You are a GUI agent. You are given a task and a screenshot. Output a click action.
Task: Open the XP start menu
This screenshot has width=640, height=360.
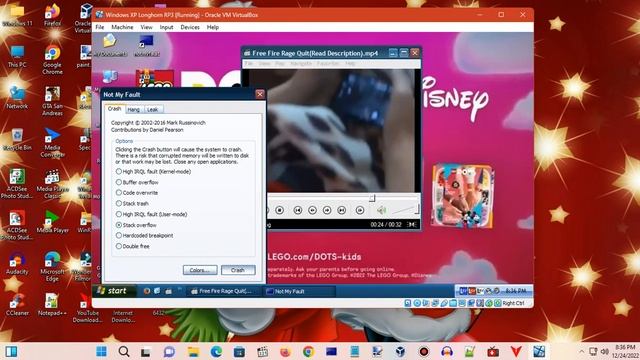tap(112, 291)
